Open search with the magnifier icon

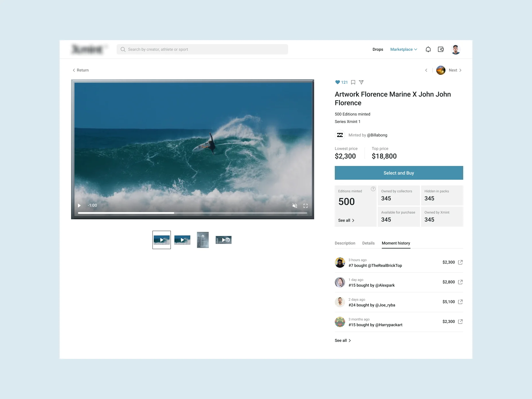[123, 49]
